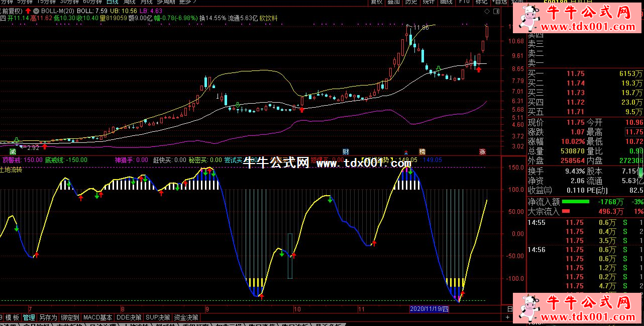Click the 买四 bid row at 11.72
Viewport: 644px width, 326px height.
(585, 102)
